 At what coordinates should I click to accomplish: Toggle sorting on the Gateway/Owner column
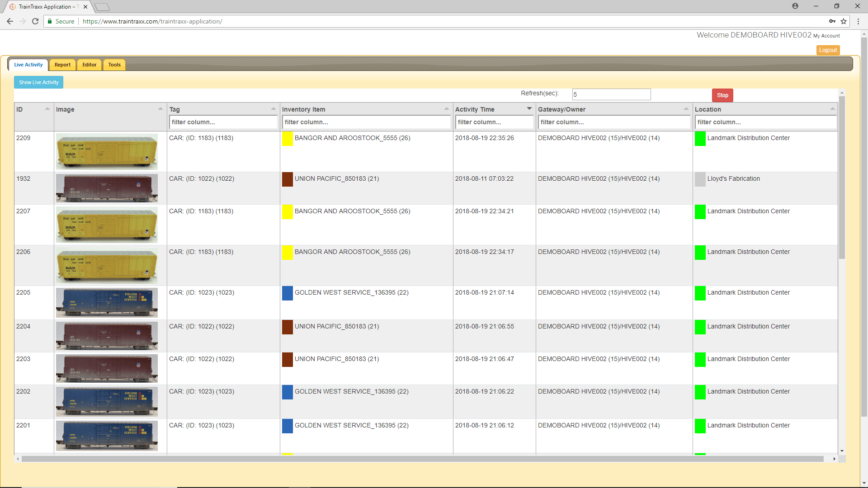tap(686, 108)
